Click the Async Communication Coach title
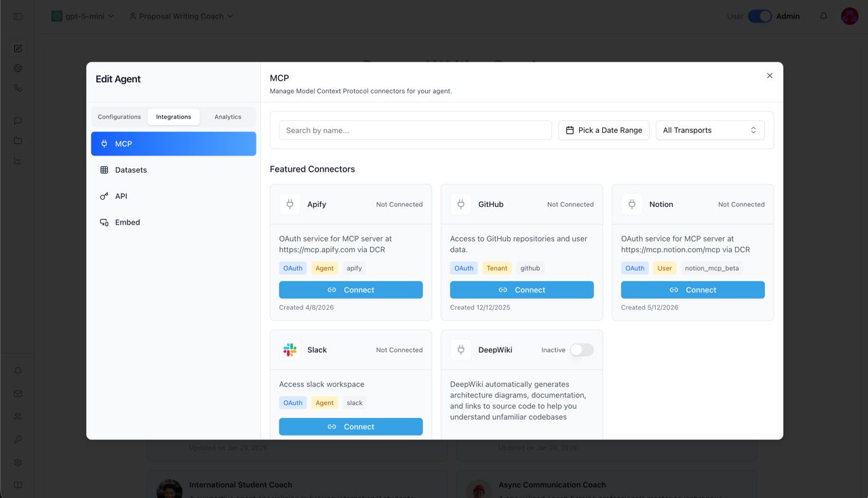 tap(552, 485)
